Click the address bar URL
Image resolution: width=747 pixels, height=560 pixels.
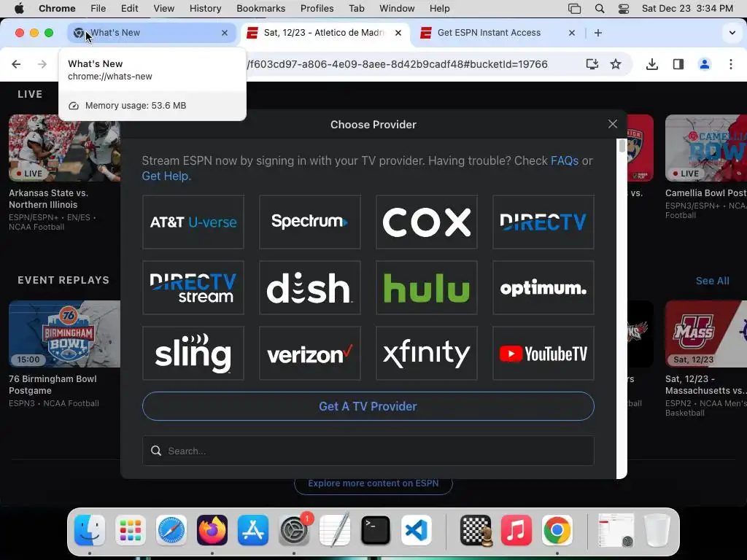pyautogui.click(x=398, y=64)
